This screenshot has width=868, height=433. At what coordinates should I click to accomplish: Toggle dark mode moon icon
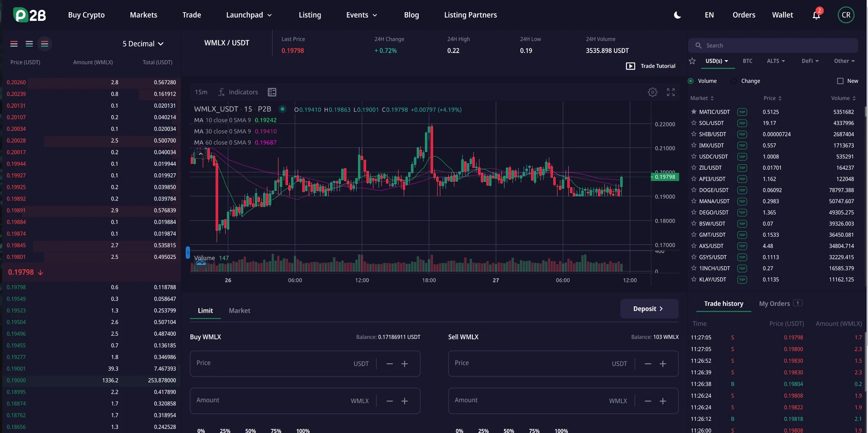click(x=677, y=15)
